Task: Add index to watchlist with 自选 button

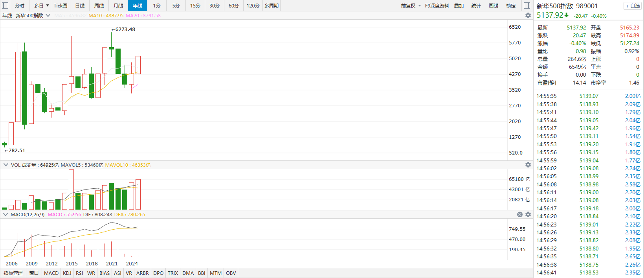Action: 633,6
